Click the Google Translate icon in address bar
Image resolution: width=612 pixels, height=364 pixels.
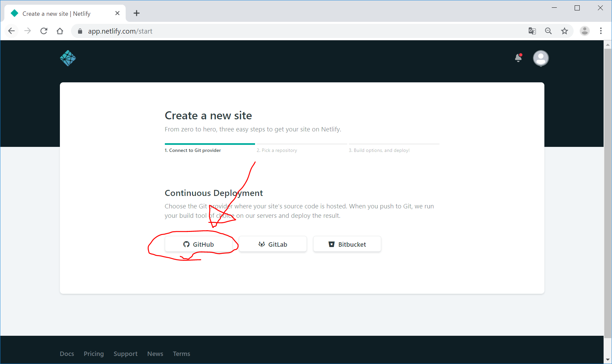(532, 31)
